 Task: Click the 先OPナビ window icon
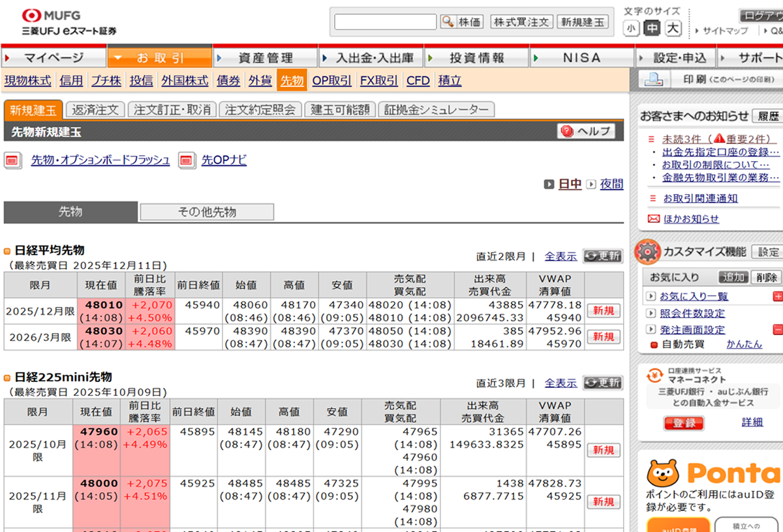tap(187, 160)
